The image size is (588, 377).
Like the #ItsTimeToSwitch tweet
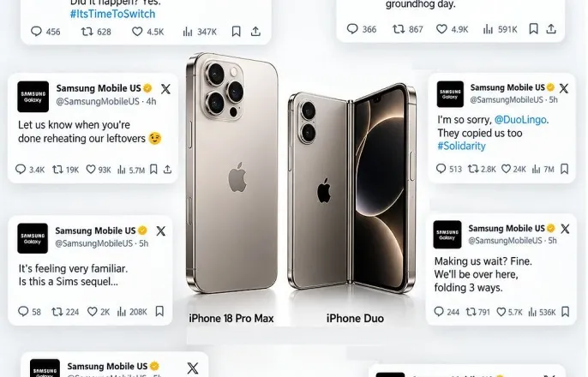coord(137,32)
